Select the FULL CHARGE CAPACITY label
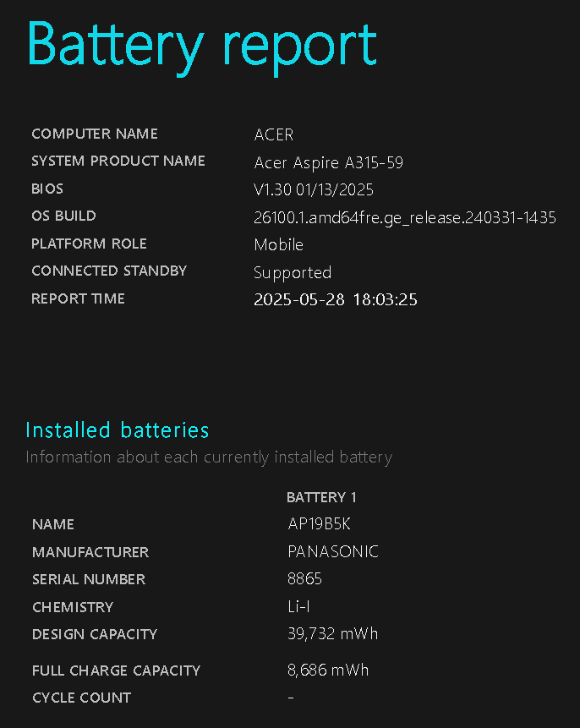Viewport: 580px width, 728px height. (116, 671)
